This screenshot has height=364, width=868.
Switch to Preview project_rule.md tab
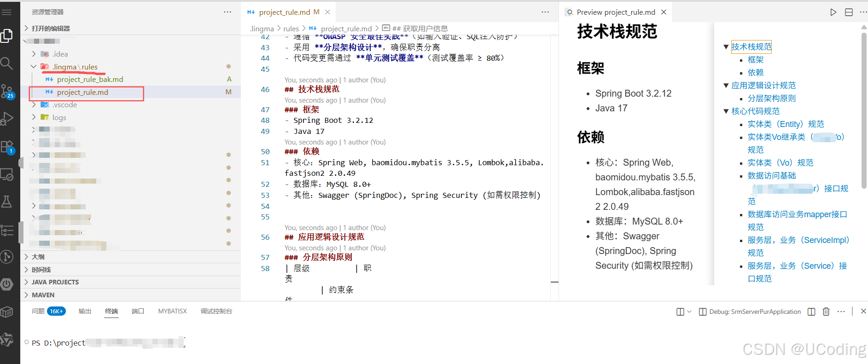click(x=615, y=12)
